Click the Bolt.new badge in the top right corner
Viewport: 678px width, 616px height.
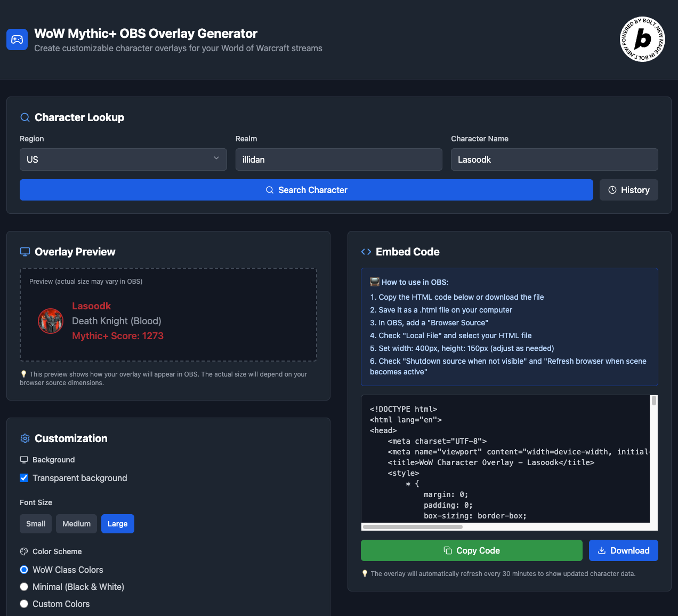click(x=642, y=39)
